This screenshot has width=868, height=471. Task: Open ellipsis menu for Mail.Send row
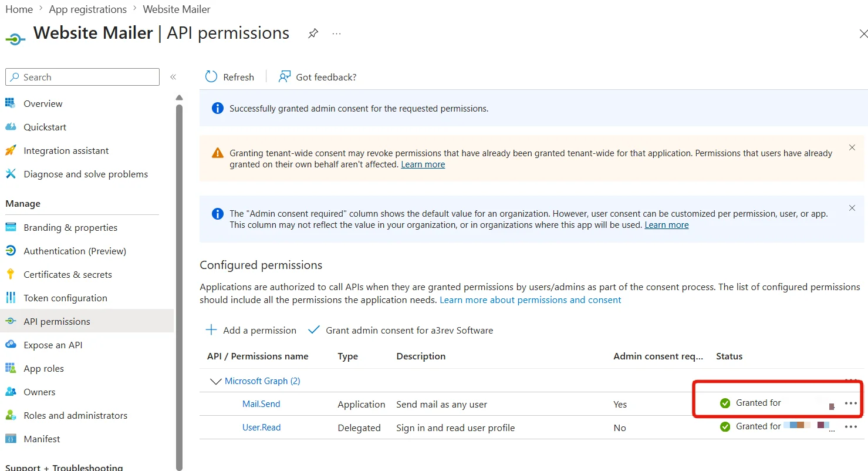click(x=850, y=403)
